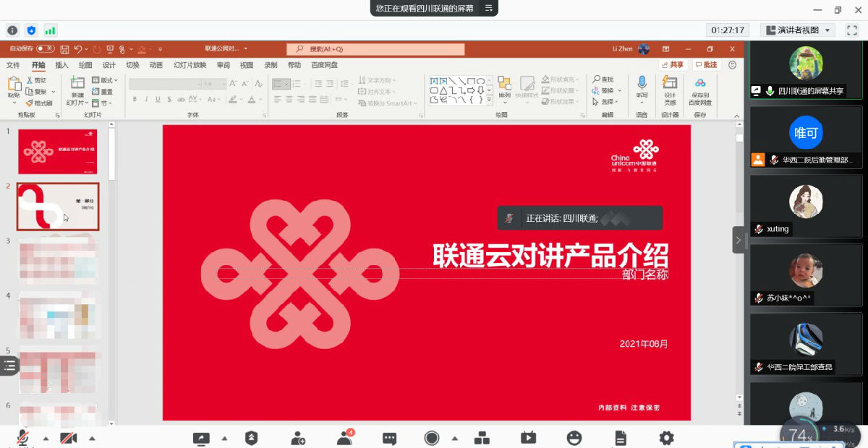Click the share screen icon in the meeting toolbar

[201, 438]
